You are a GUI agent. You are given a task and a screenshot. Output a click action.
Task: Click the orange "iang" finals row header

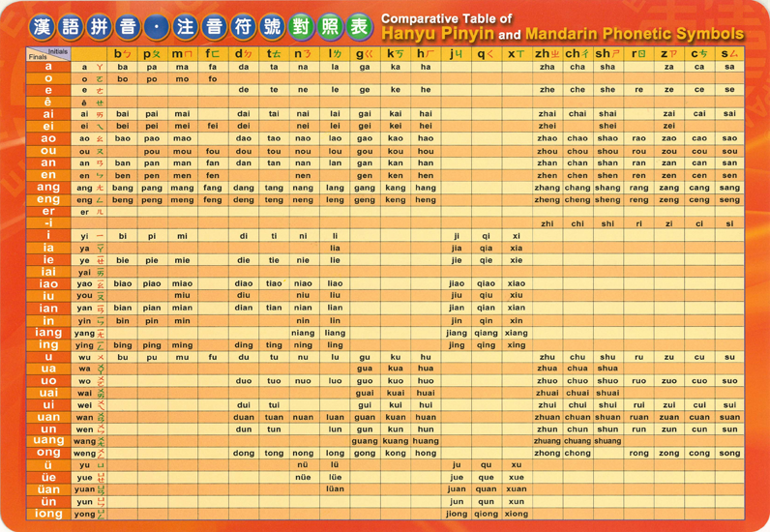coord(48,333)
